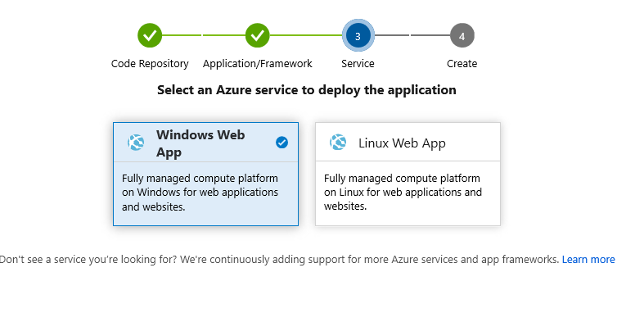The height and width of the screenshot is (313, 644).
Task: Click the step 4 Create circle
Action: (x=462, y=35)
